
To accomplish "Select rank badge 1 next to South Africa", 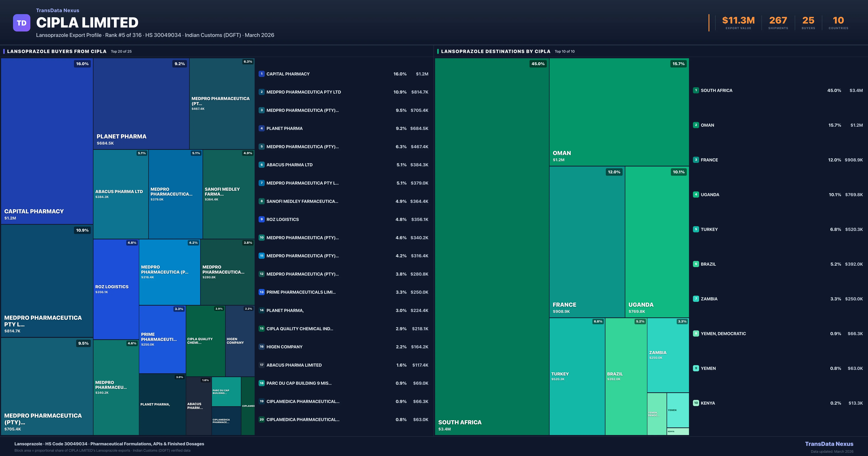I will click(x=696, y=90).
